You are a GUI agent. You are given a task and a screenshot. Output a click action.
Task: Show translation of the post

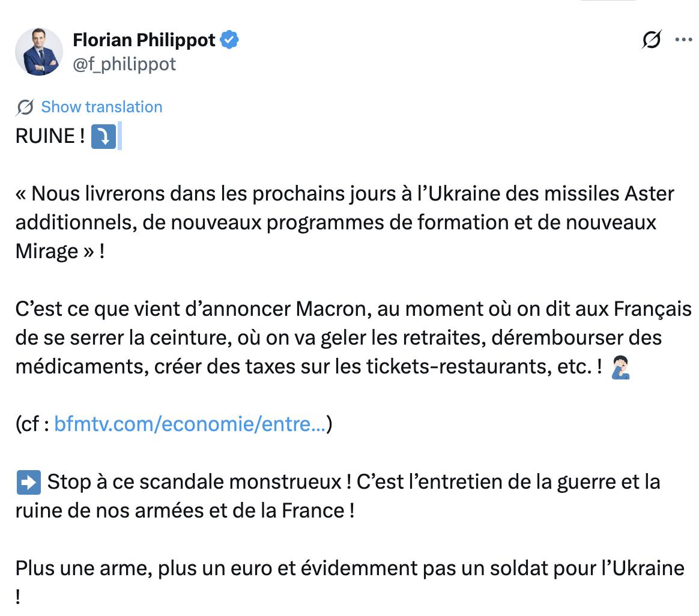point(101,107)
